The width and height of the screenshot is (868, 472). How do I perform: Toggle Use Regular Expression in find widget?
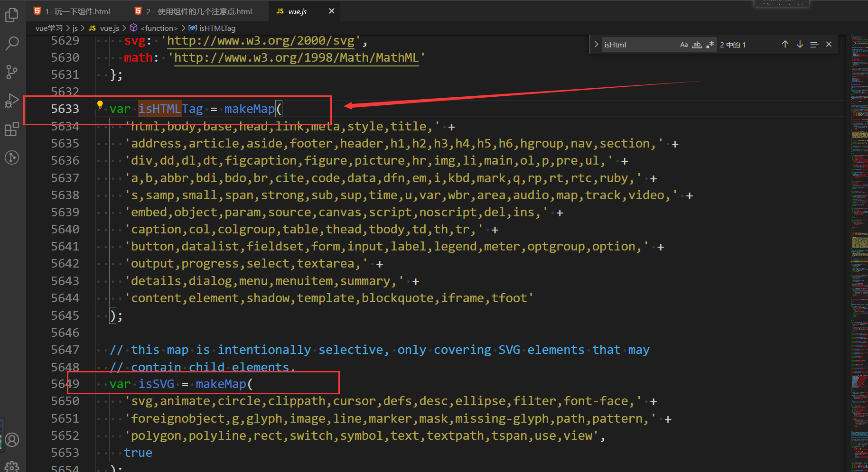click(710, 45)
